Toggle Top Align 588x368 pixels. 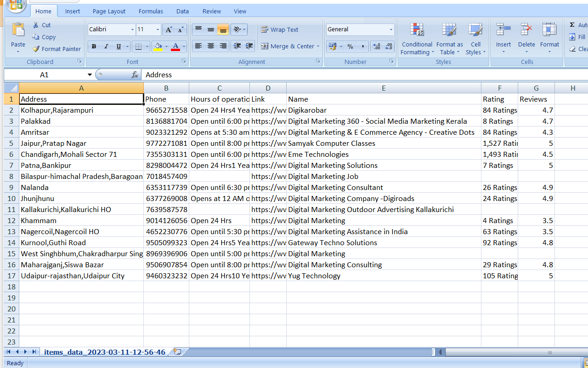[198, 29]
